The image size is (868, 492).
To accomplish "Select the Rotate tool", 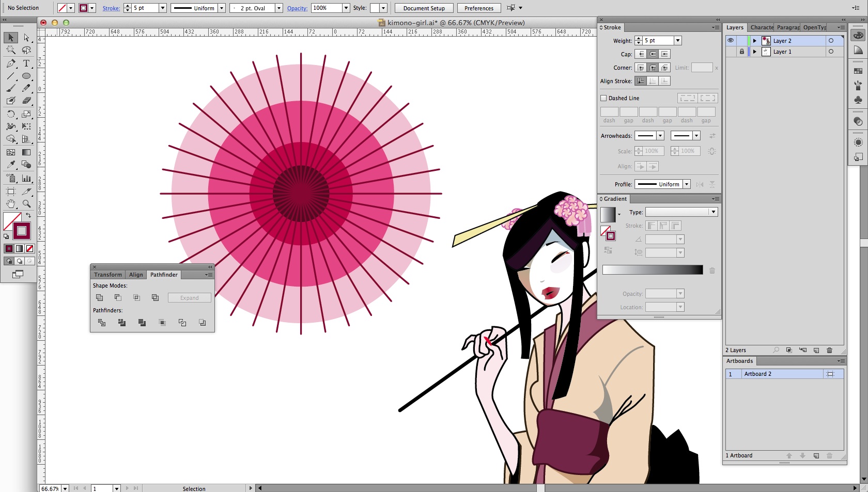I will (11, 114).
